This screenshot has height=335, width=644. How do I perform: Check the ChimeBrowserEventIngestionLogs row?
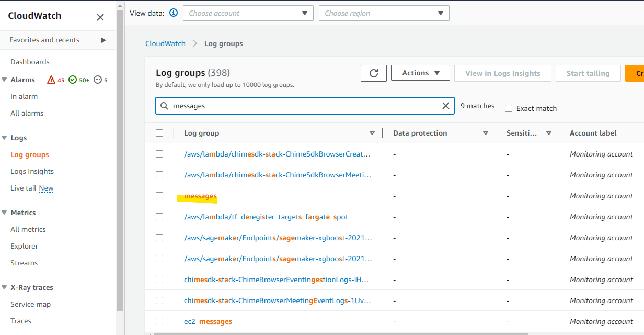(x=159, y=280)
